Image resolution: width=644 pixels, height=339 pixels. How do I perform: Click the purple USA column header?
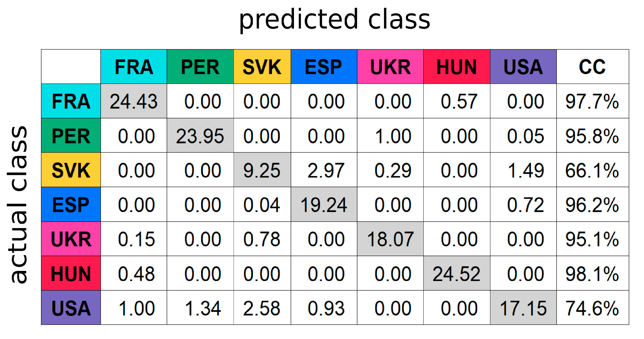click(x=523, y=67)
